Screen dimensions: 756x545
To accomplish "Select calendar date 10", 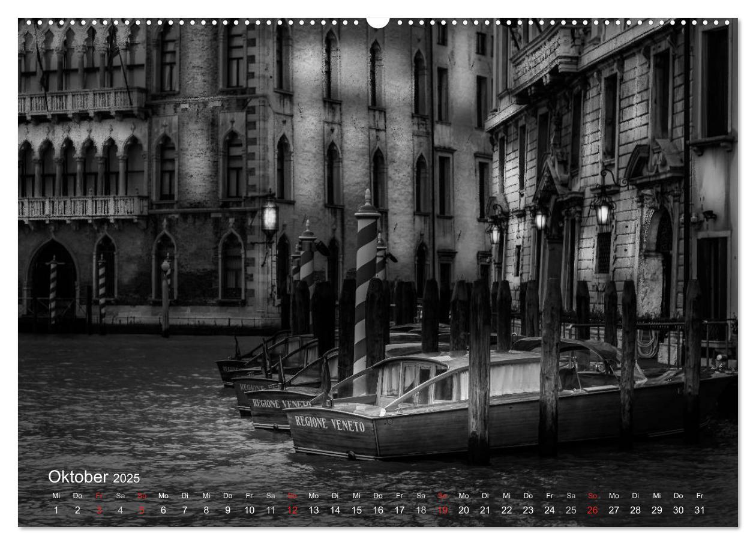I will point(249,510).
